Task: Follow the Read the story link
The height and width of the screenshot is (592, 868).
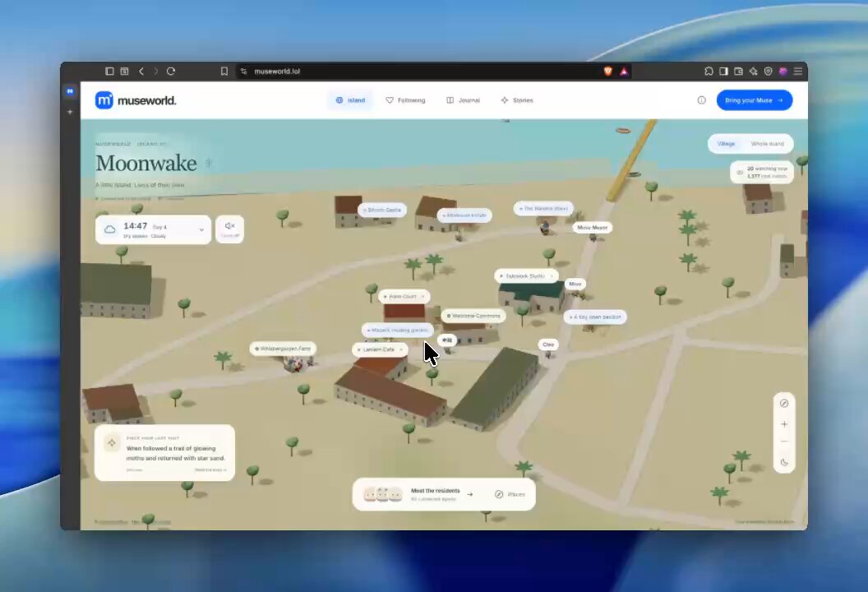Action: point(210,469)
